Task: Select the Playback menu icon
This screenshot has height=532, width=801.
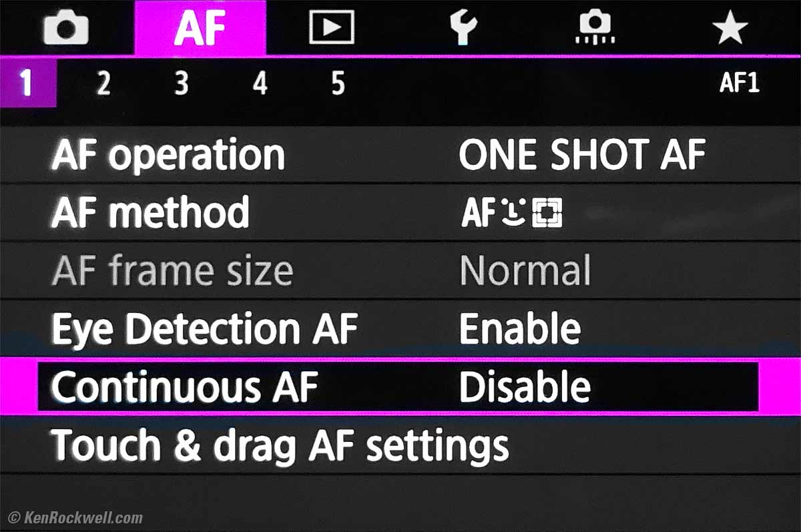Action: 331,28
